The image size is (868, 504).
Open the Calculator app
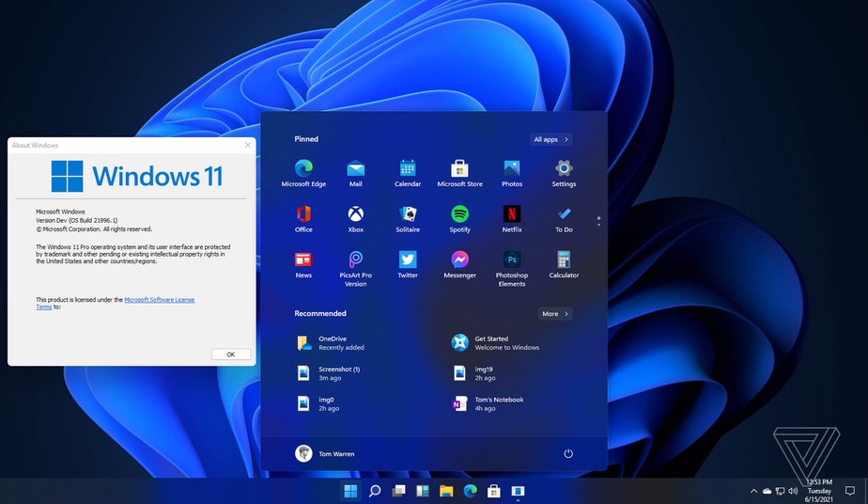[x=564, y=260]
